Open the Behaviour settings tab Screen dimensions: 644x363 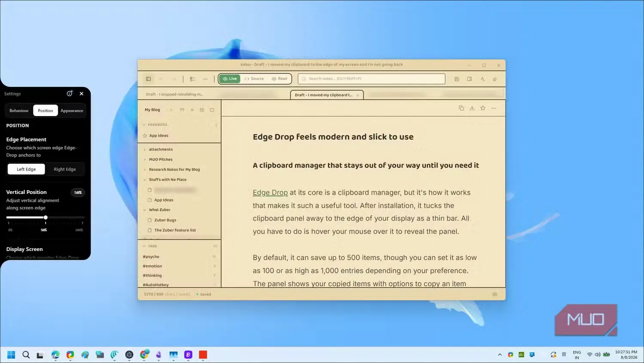[x=19, y=111]
